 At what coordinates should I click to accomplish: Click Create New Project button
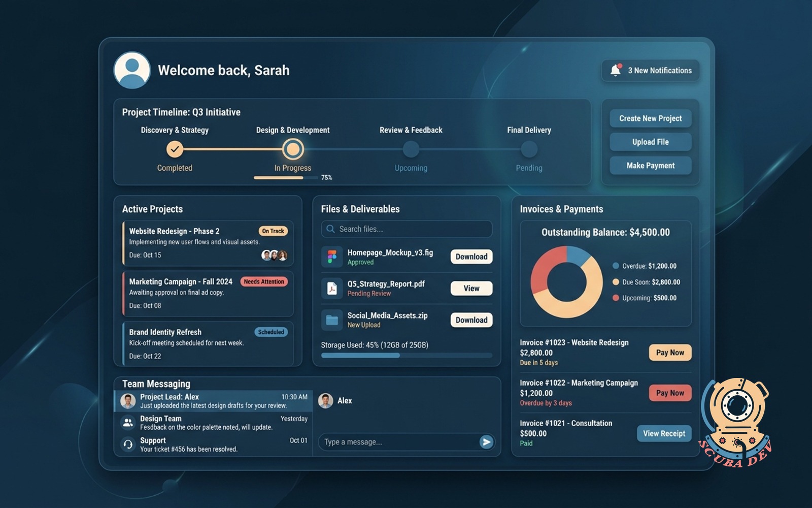[651, 118]
